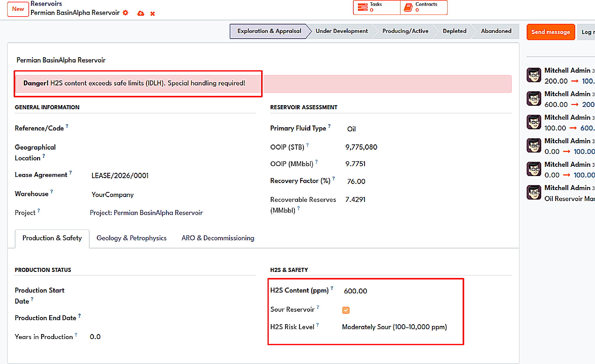Click help mark next to Warehouse
The height and width of the screenshot is (364, 595).
pos(51,191)
